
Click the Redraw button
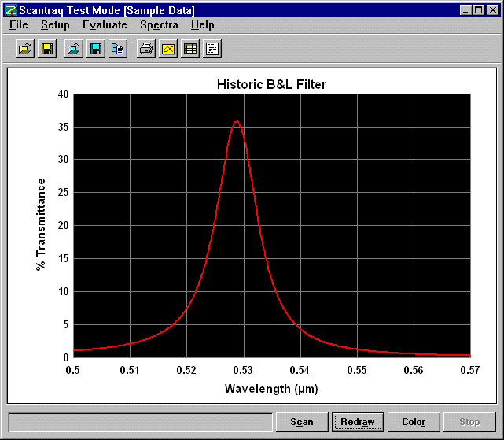(358, 422)
